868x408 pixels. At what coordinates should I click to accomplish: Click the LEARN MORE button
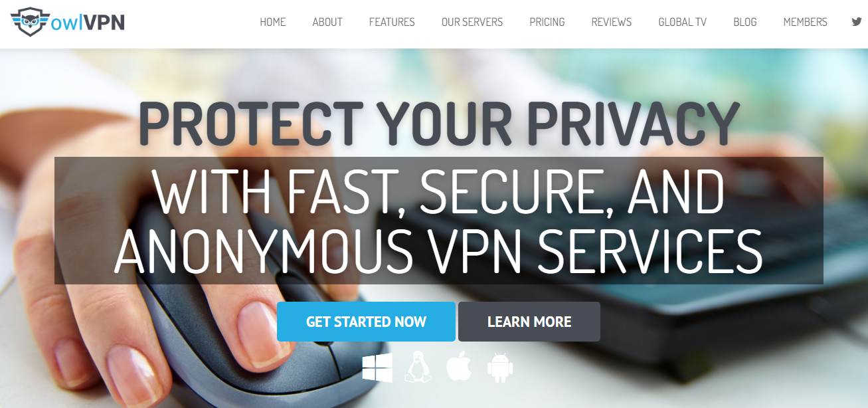pyautogui.click(x=529, y=322)
